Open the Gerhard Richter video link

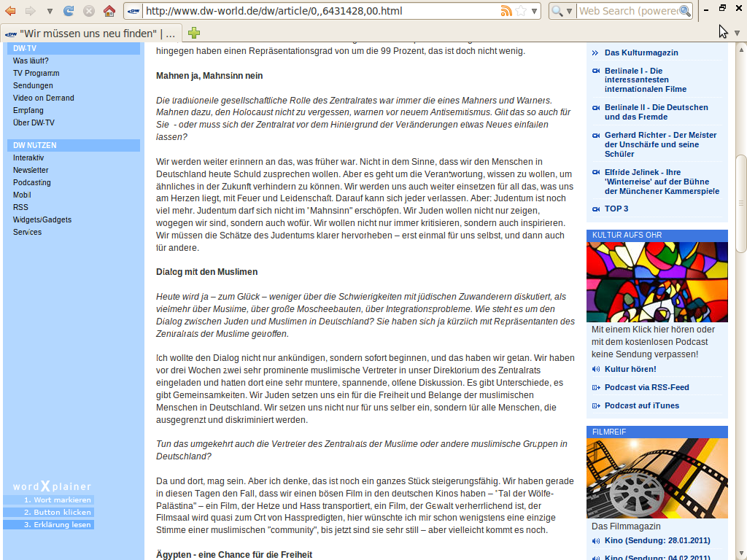point(660,145)
